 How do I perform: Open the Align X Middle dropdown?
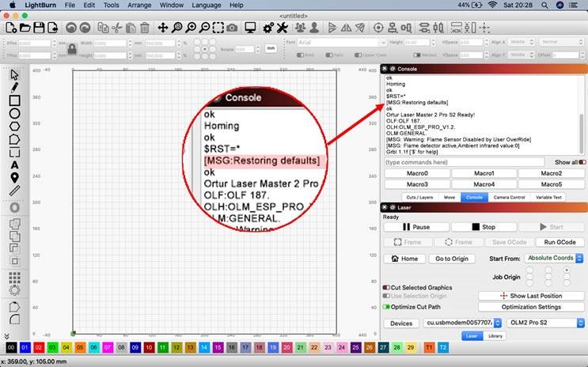tap(522, 42)
